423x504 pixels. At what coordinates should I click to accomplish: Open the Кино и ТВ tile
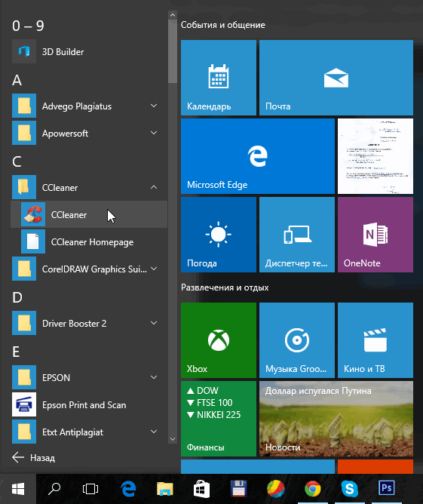375,340
